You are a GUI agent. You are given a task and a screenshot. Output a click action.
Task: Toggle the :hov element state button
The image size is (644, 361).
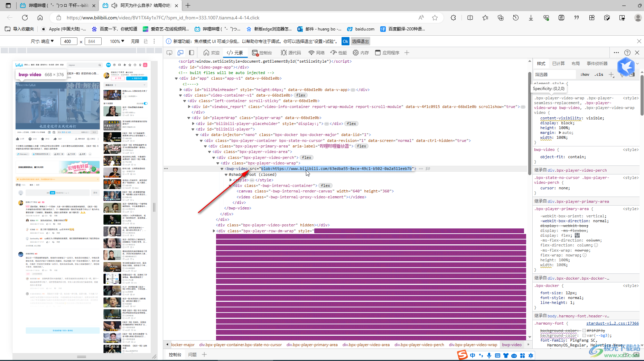[x=585, y=74]
